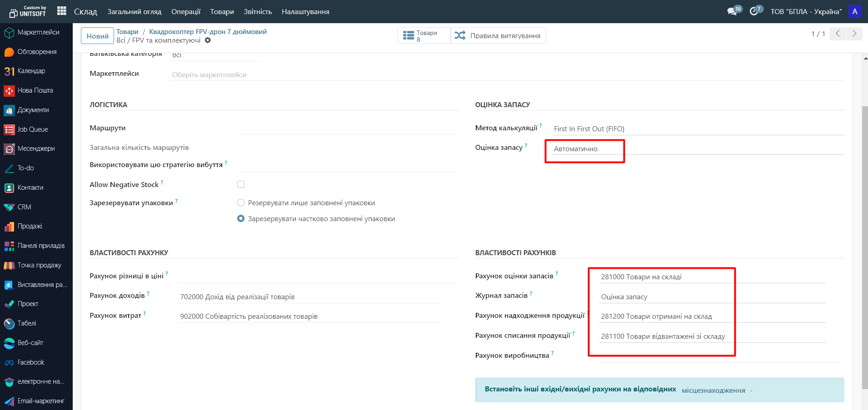Open the Операції menu
Image resolution: width=868 pixels, height=410 pixels.
pos(185,11)
